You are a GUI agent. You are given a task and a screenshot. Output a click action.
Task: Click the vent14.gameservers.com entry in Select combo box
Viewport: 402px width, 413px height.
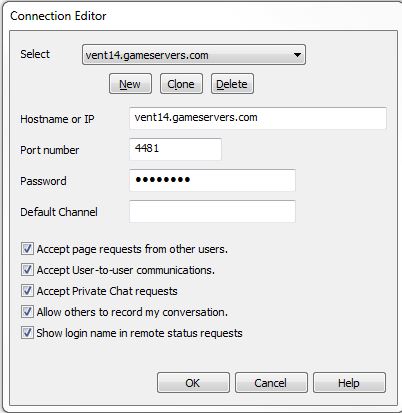[x=194, y=55]
